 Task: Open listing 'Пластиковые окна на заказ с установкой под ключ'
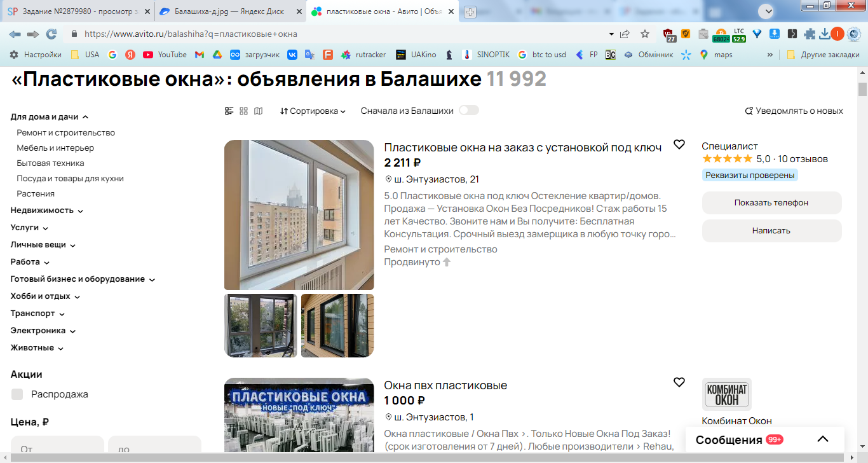[x=523, y=148]
